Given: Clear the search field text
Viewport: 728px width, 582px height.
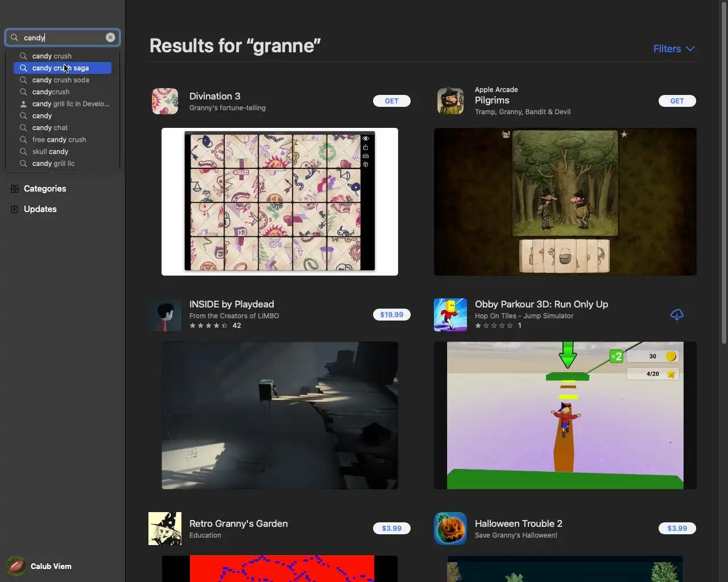Looking at the screenshot, I should coord(110,38).
